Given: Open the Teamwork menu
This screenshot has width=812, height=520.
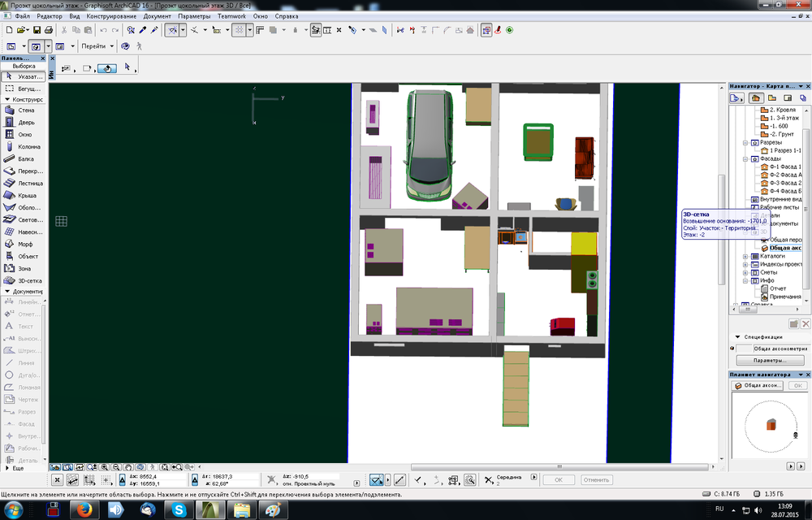Looking at the screenshot, I should [232, 15].
